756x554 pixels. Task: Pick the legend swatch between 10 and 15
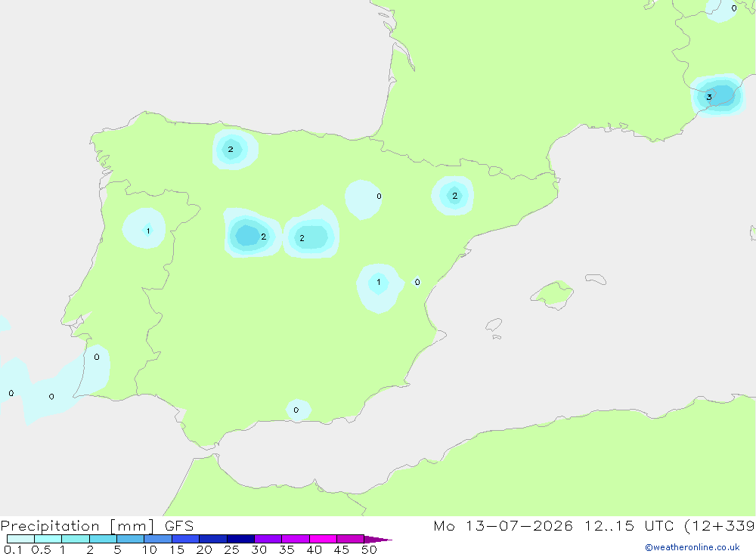tap(158, 539)
